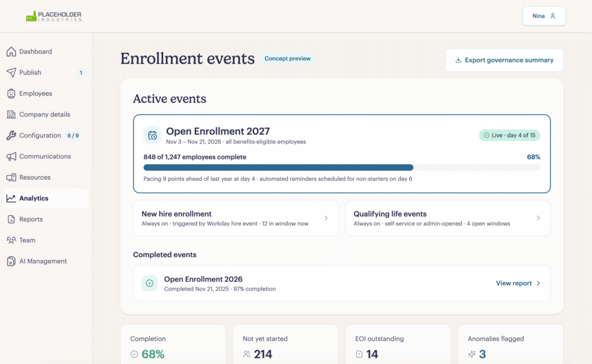Click the Team people icon

tap(12, 240)
